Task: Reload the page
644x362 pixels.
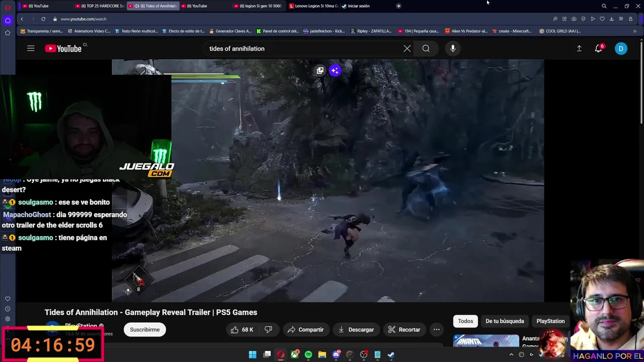Action: 43,19
